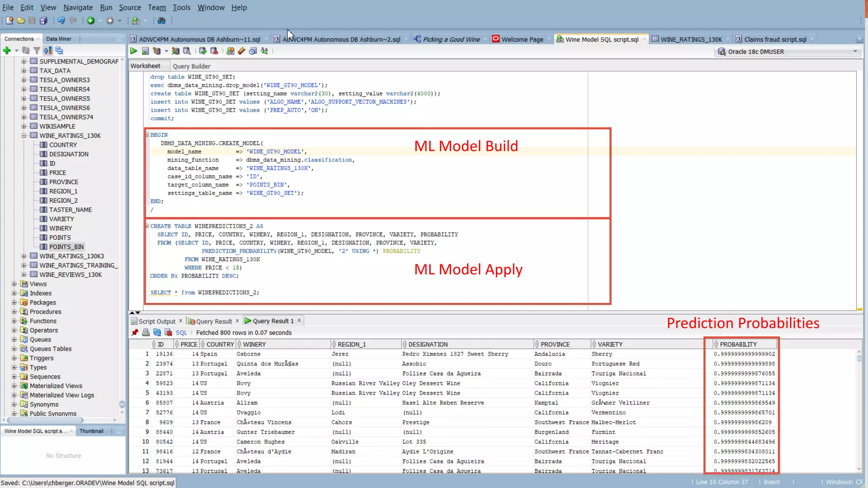This screenshot has height=488, width=868.
Task: Click the green Back navigation arrow
Action: (x=91, y=20)
